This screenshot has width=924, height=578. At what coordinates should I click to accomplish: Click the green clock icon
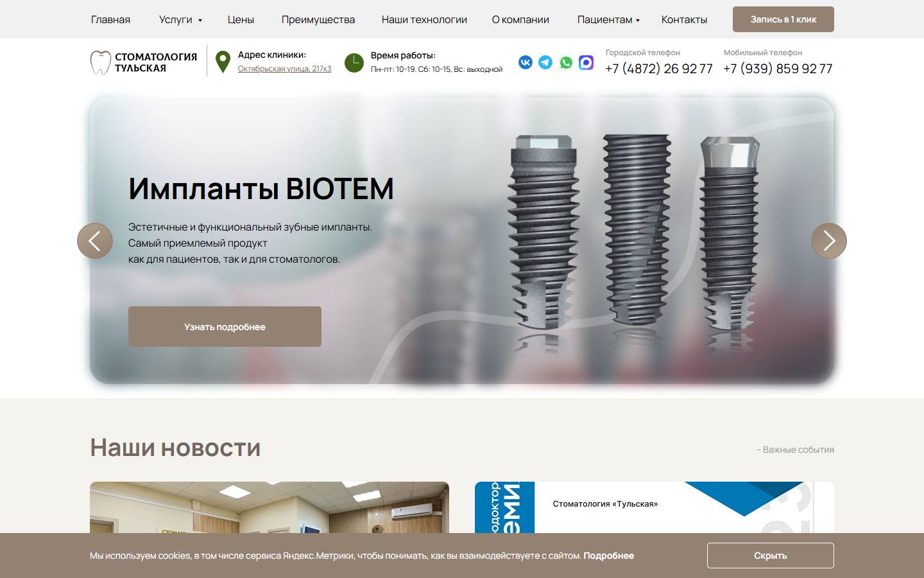pos(354,62)
